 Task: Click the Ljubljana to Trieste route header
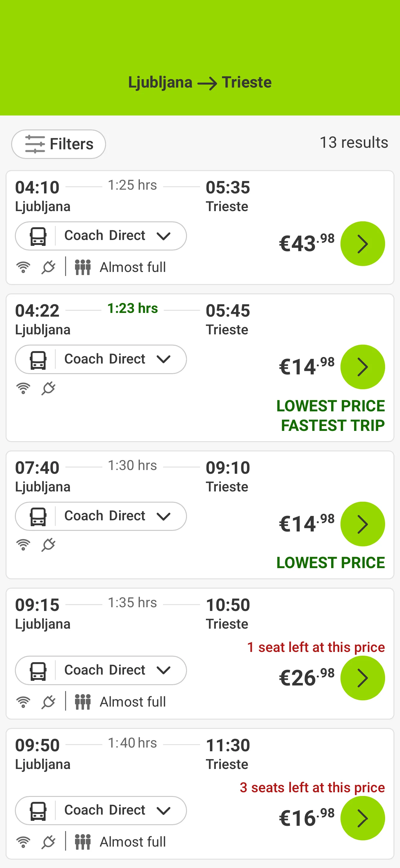(x=200, y=83)
